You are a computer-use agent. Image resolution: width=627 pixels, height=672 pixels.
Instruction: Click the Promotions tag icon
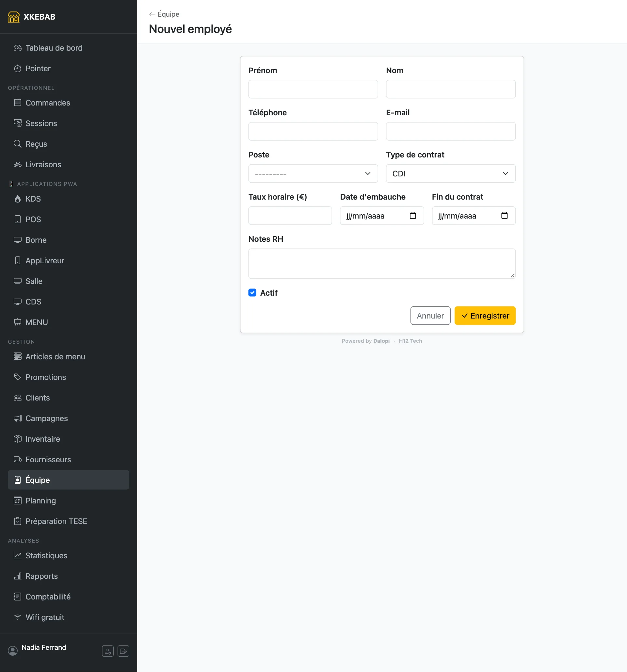tap(18, 377)
